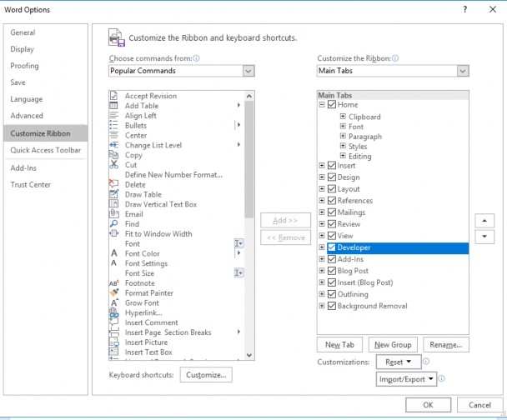Open the Customize the Ribbon dropdown
The image size is (507, 420).
click(463, 71)
